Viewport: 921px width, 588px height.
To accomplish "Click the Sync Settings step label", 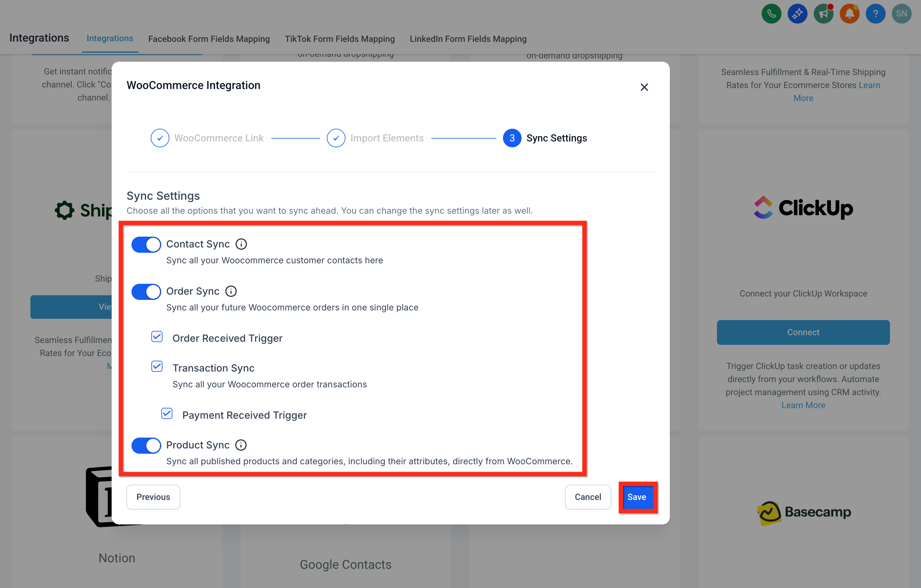I will [x=557, y=138].
